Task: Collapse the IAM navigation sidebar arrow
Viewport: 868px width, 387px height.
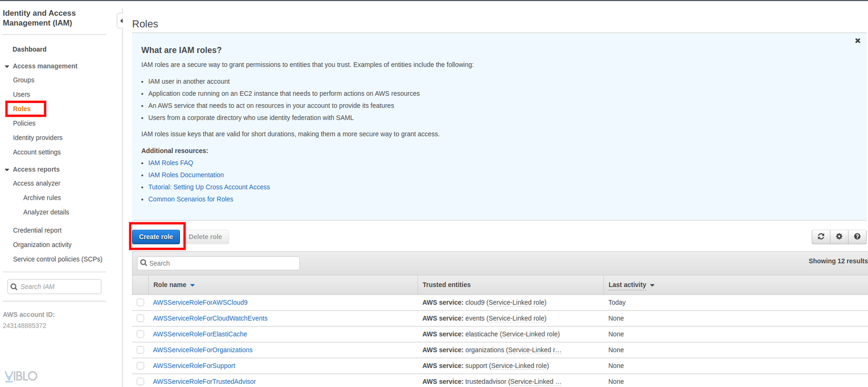Action: (121, 21)
